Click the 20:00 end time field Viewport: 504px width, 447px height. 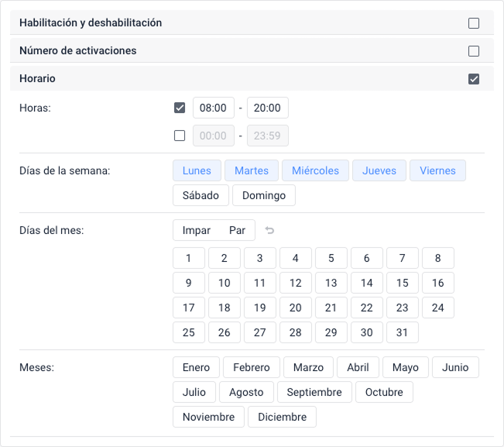(x=267, y=108)
